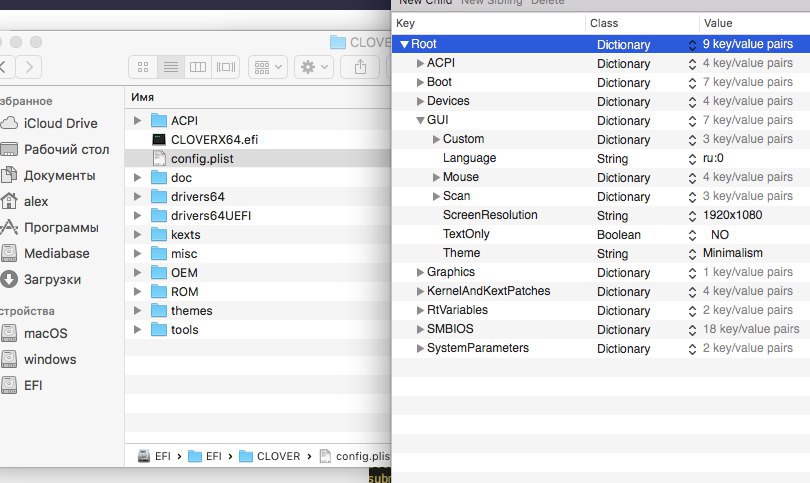The height and width of the screenshot is (483, 810).
Task: Expand the tools folder
Action: click(137, 330)
